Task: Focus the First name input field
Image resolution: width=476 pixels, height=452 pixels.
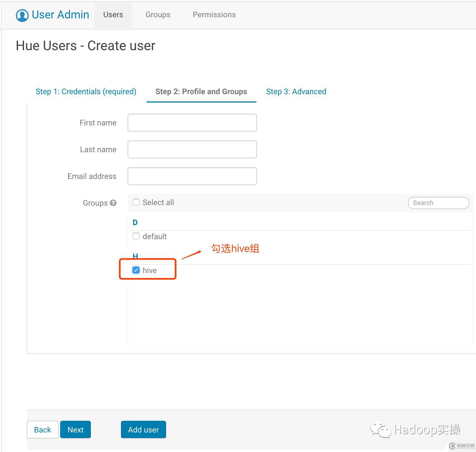Action: 192,123
